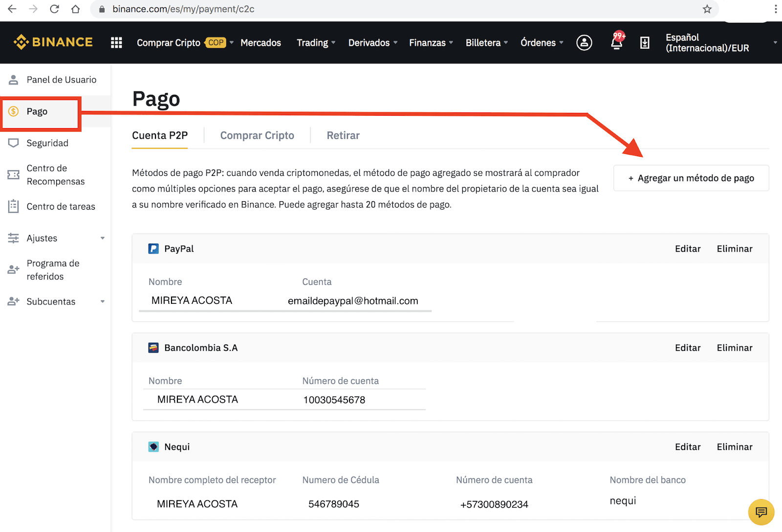This screenshot has width=782, height=532.
Task: Click the Binance logo
Action: tap(53, 43)
